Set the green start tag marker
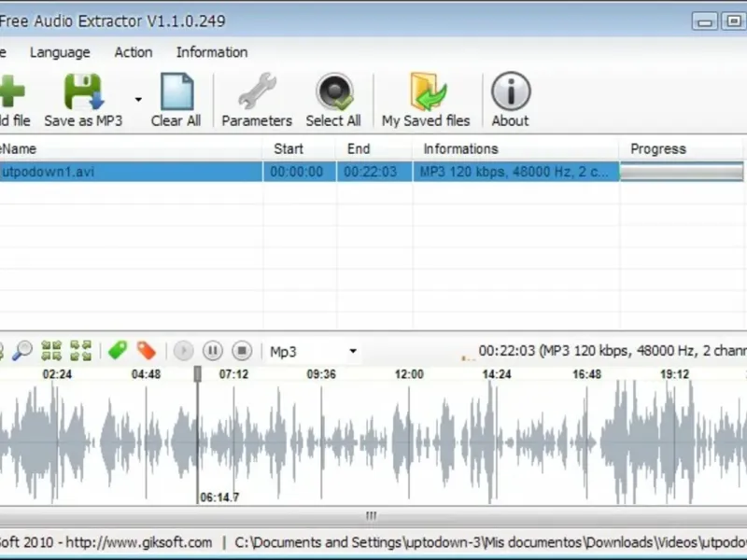 pos(118,351)
